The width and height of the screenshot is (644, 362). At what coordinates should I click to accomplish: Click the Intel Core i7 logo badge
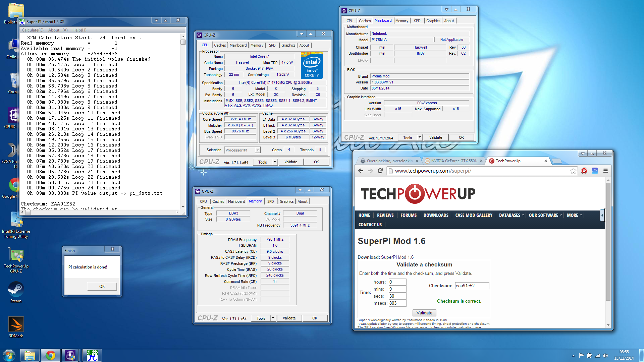(x=312, y=65)
